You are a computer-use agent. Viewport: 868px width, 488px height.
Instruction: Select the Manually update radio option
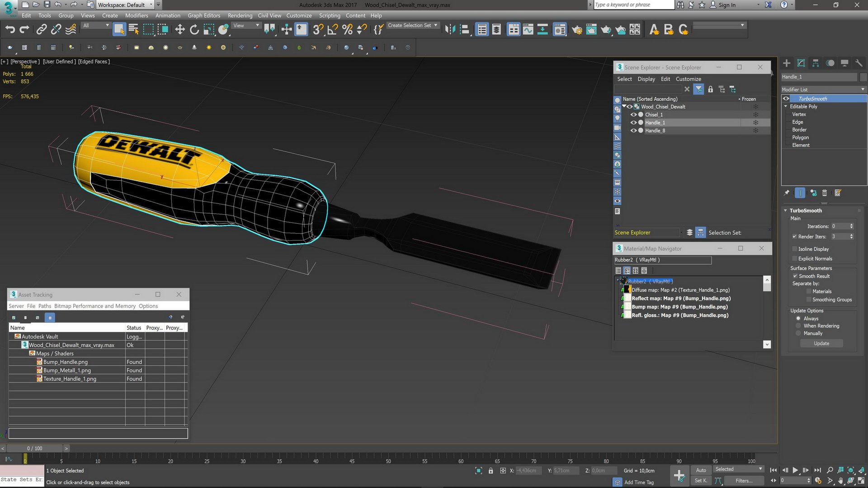(798, 334)
